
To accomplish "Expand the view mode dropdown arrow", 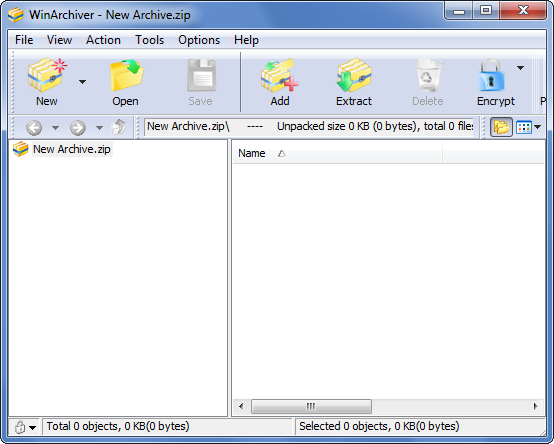I will (538, 127).
